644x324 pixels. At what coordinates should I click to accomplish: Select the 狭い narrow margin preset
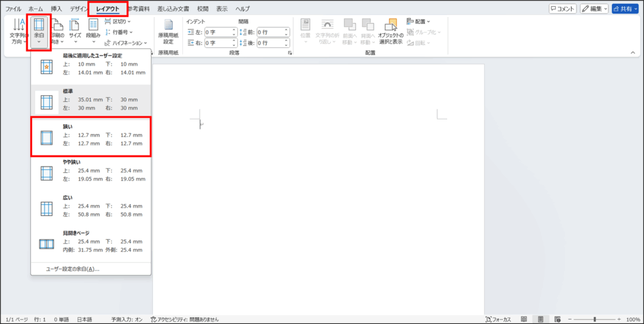pos(91,136)
